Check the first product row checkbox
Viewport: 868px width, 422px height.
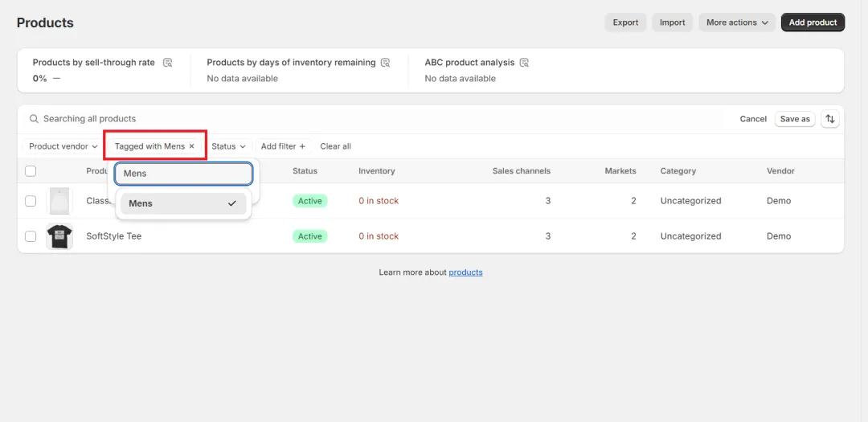(x=31, y=201)
